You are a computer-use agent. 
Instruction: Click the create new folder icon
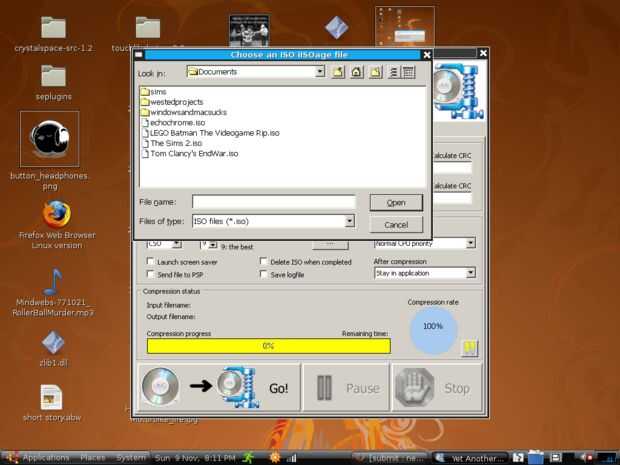click(376, 72)
